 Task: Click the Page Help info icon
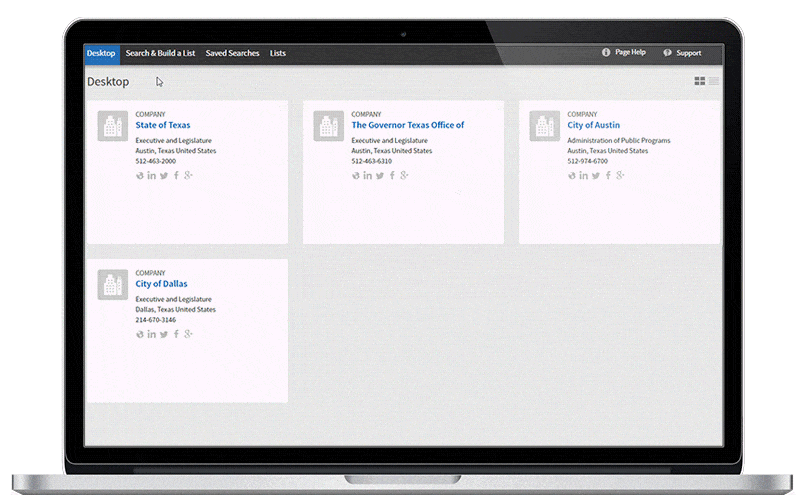606,52
